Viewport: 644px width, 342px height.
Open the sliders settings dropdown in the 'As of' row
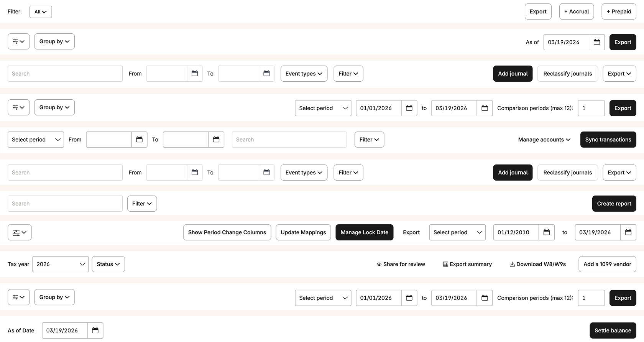tap(18, 41)
